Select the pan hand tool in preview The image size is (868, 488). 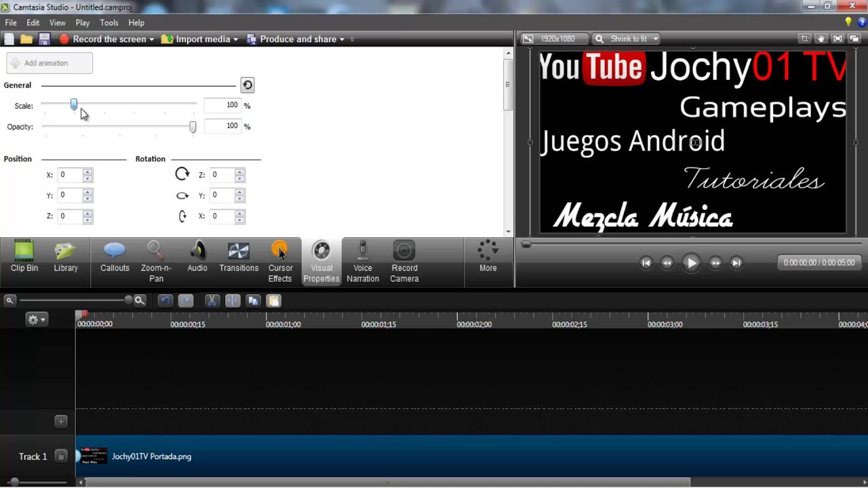pyautogui.click(x=821, y=39)
